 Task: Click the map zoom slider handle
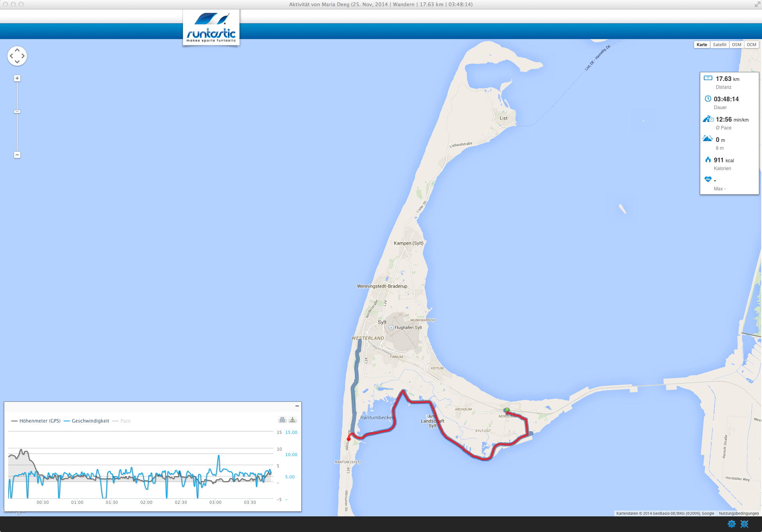click(17, 112)
